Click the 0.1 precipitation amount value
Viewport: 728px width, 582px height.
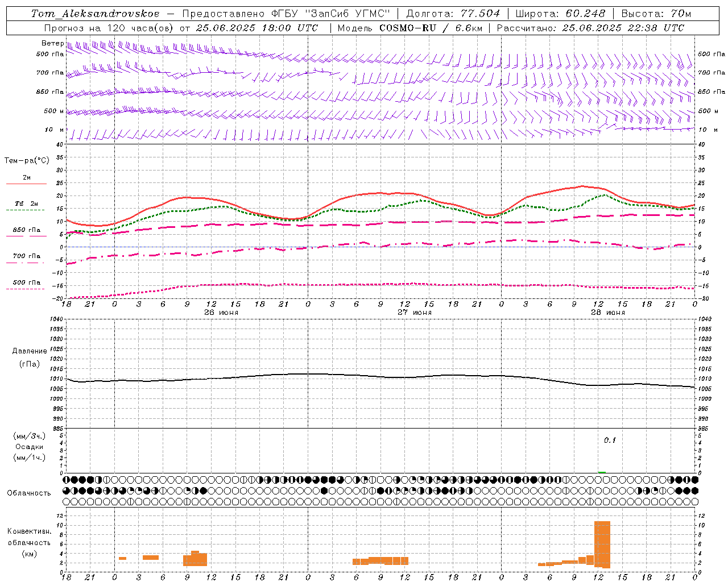610,440
